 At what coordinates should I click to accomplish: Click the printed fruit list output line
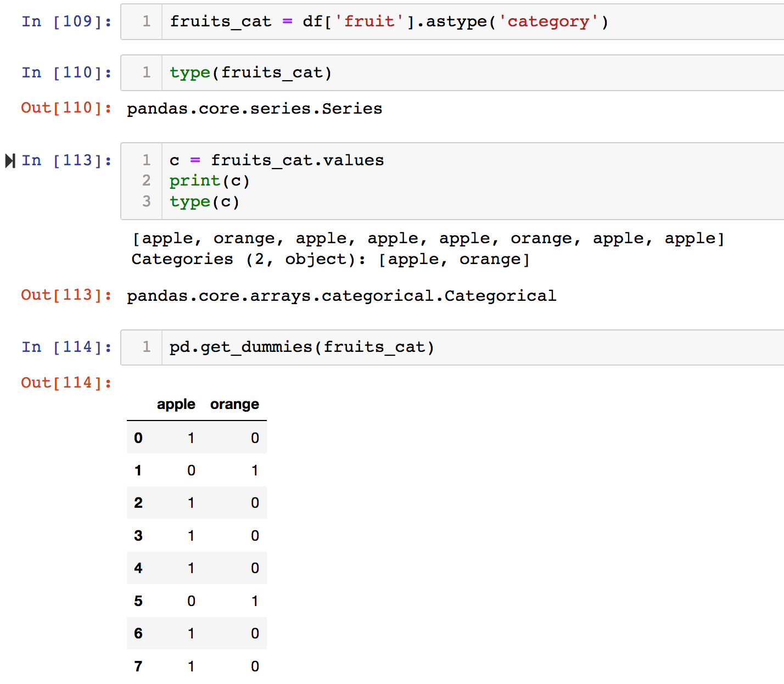428,239
